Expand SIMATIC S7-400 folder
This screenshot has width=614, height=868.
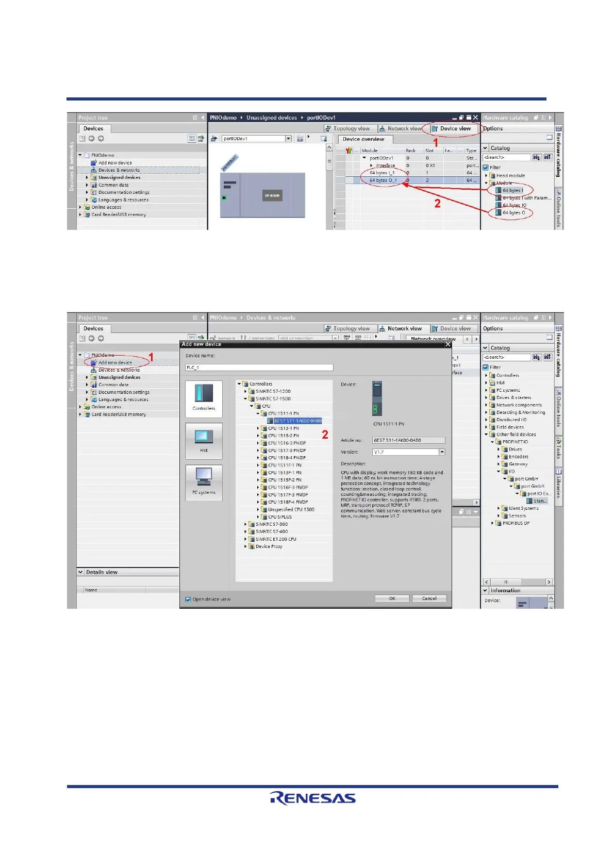click(245, 531)
